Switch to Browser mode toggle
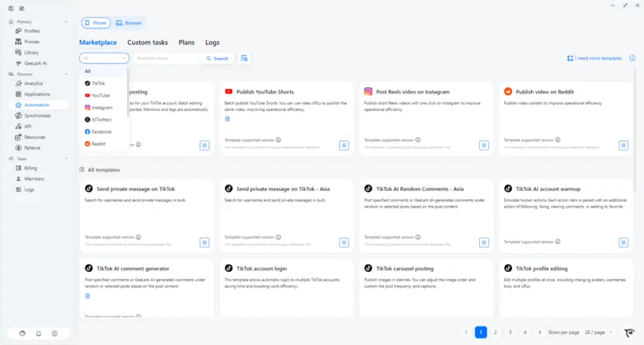 (129, 23)
